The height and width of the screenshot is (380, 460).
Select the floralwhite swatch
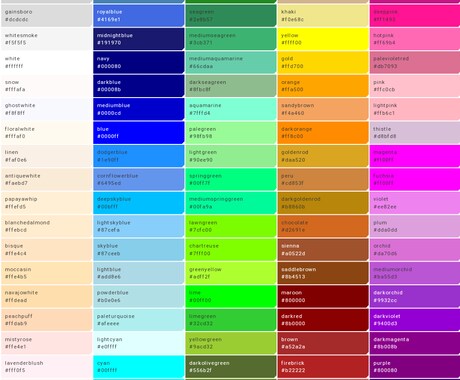point(46,133)
